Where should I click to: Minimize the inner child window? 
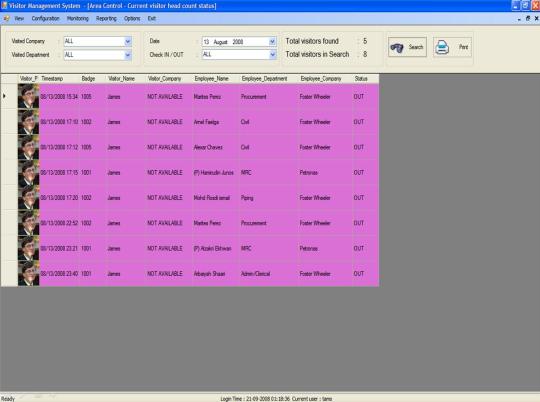pyautogui.click(x=519, y=19)
